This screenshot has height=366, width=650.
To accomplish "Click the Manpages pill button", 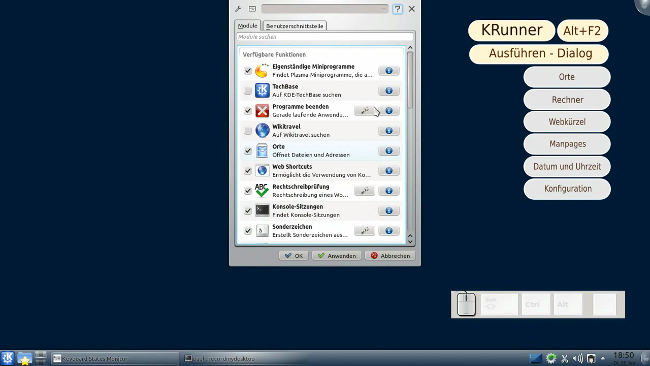I will 567,144.
